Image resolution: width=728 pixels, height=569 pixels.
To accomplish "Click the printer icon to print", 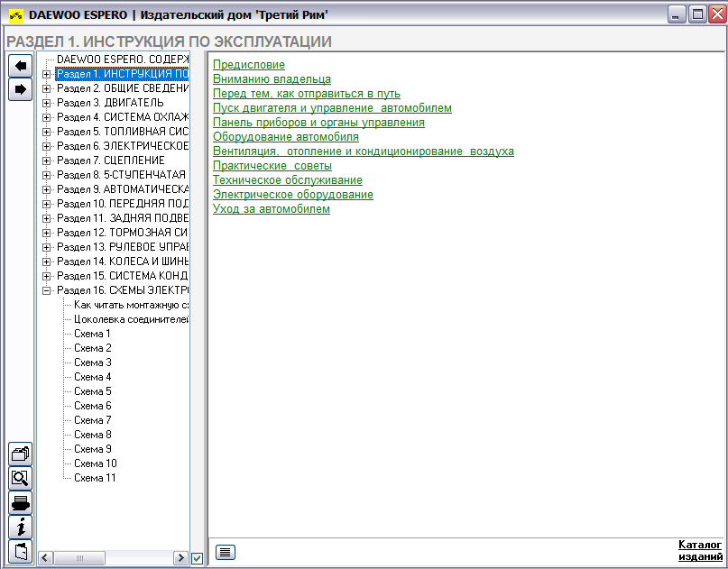I will [x=21, y=502].
